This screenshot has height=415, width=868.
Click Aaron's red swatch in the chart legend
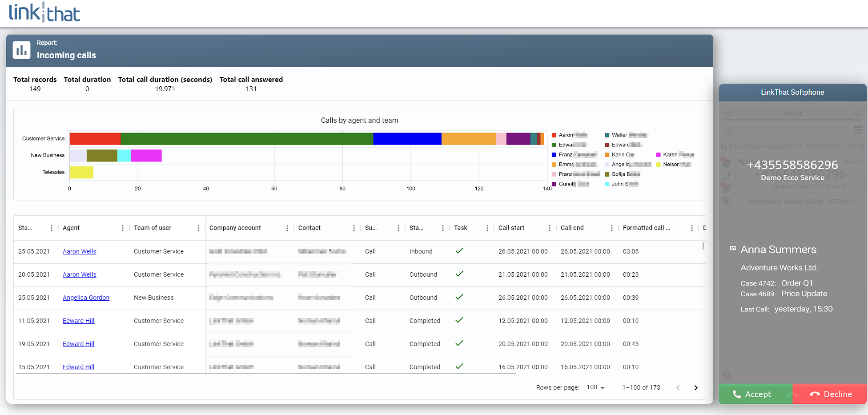554,135
